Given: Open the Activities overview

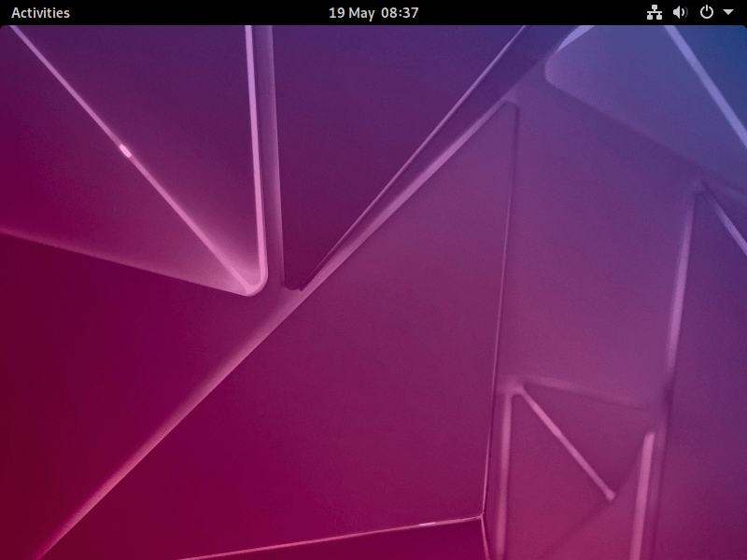Looking at the screenshot, I should [x=40, y=13].
